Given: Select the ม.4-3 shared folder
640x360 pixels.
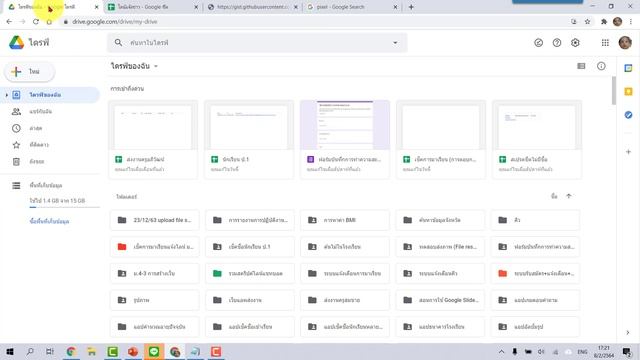Looking at the screenshot, I should [154, 273].
